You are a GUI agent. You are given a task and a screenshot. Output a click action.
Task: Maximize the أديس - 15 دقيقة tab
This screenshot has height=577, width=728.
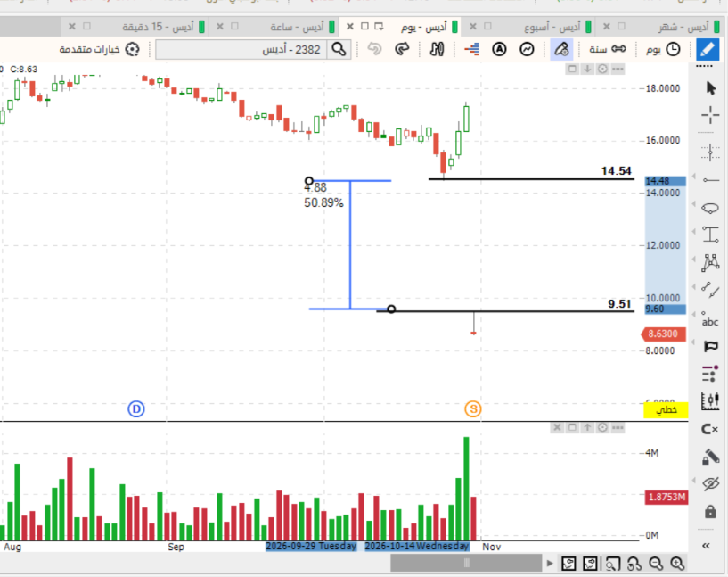tap(86, 26)
